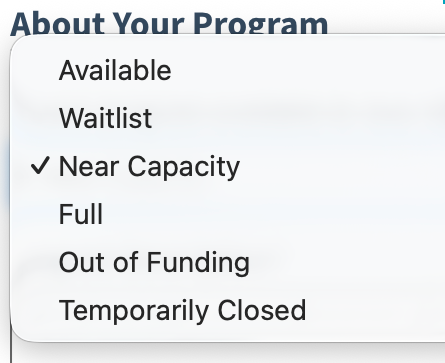Click empty space right of Full option

click(x=273, y=214)
